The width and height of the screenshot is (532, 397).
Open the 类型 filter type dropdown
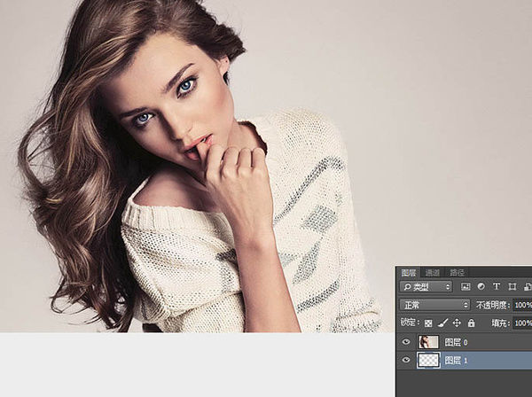[426, 287]
